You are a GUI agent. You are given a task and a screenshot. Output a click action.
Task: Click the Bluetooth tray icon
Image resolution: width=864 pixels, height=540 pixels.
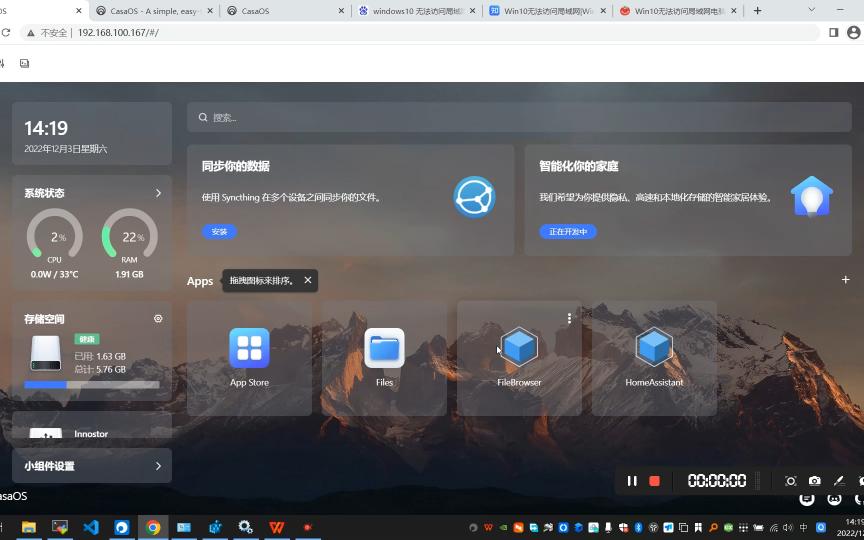pyautogui.click(x=639, y=527)
